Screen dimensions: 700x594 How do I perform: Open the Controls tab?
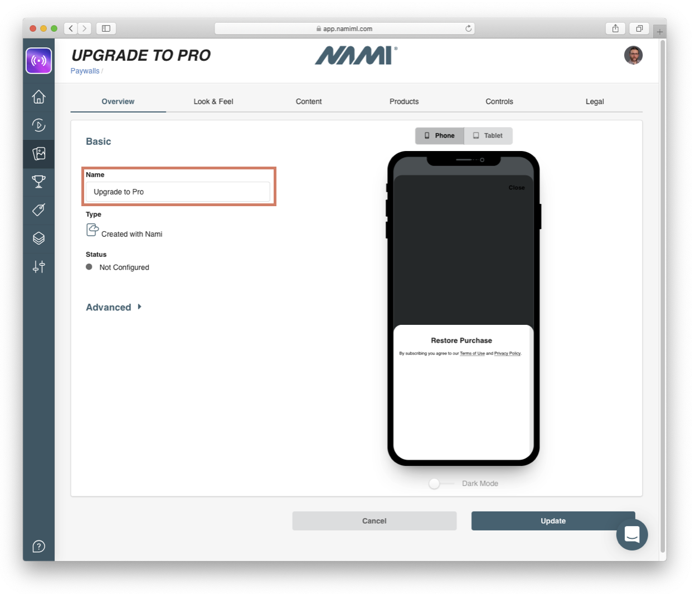click(x=499, y=101)
